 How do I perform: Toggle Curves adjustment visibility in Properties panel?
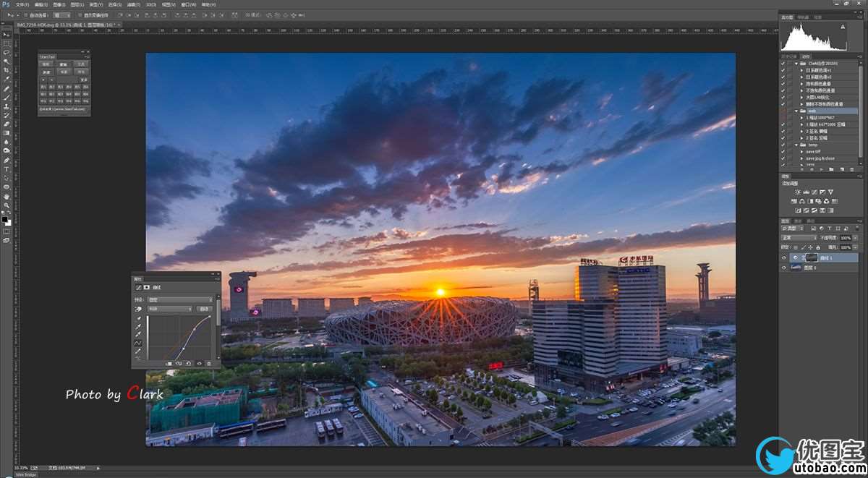[x=199, y=363]
